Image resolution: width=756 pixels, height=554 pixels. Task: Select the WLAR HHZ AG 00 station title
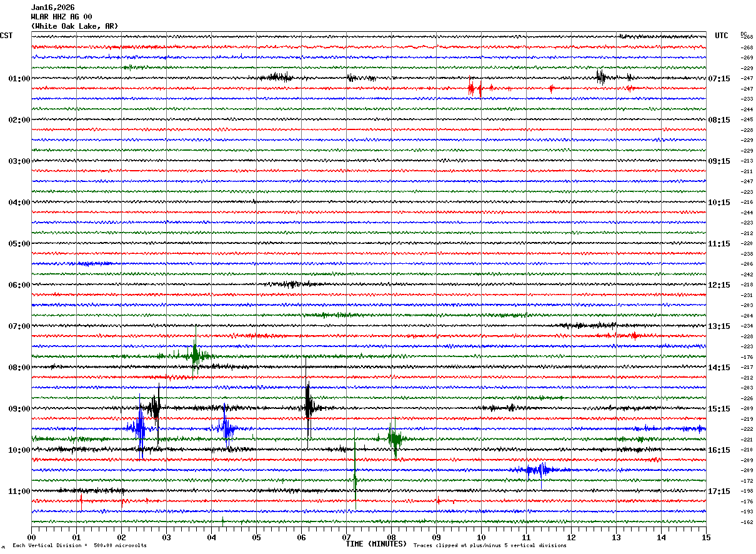(61, 16)
